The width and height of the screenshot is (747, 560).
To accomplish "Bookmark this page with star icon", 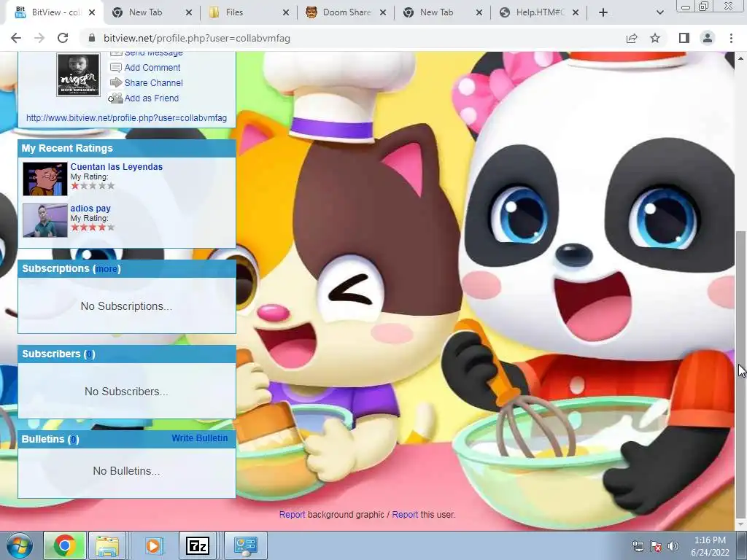I will tap(655, 38).
